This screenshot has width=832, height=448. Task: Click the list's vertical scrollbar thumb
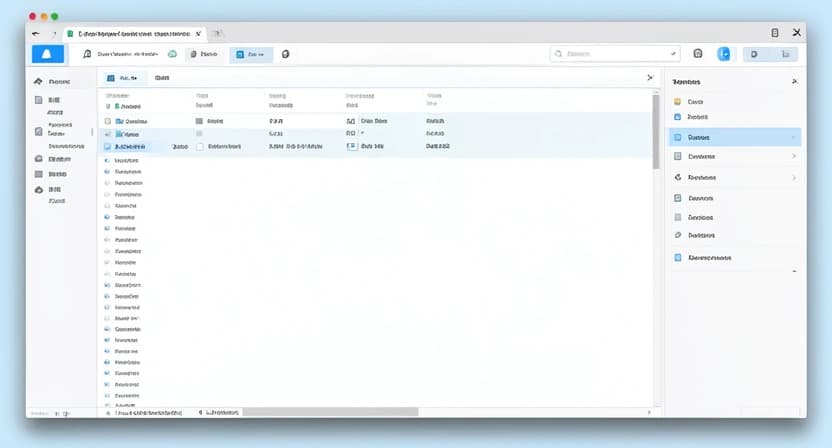pos(656,132)
